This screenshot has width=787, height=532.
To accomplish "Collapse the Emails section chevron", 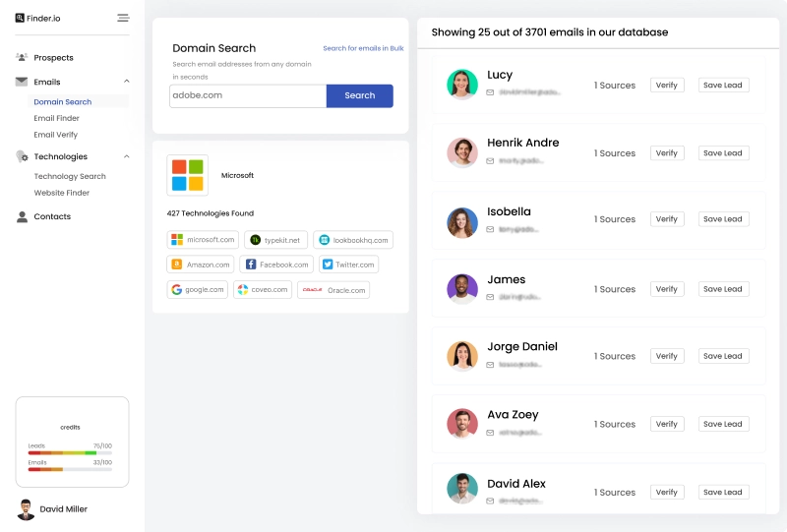I will [127, 82].
